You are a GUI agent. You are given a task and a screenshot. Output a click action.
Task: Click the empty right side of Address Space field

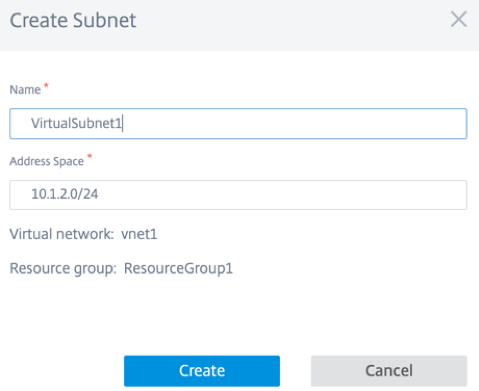coord(283,195)
